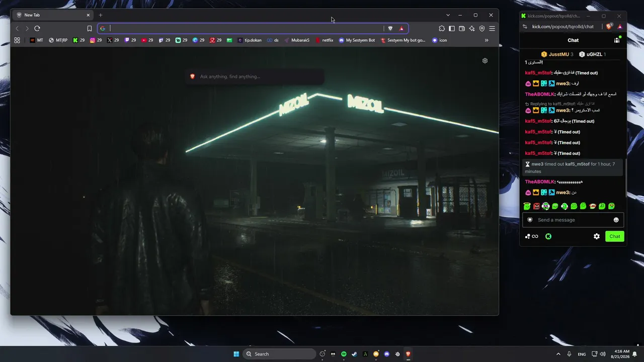Open Spotify from the taskbar

tap(344, 354)
